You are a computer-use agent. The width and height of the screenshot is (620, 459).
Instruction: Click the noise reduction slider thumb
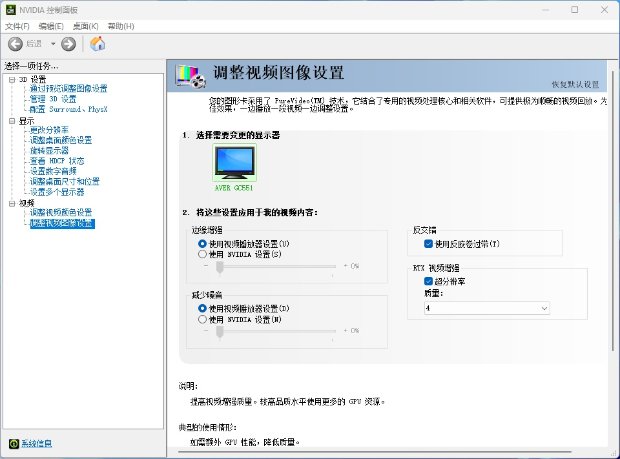point(220,332)
